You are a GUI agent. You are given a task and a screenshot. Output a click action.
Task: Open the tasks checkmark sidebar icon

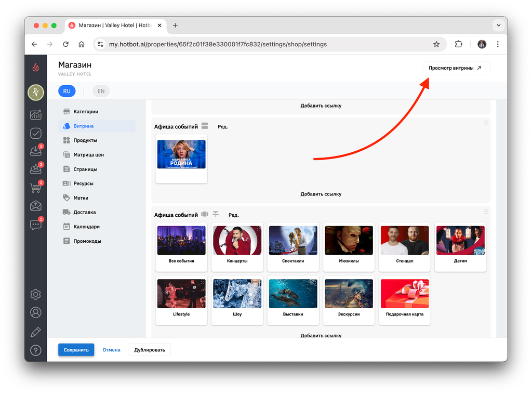pyautogui.click(x=36, y=133)
